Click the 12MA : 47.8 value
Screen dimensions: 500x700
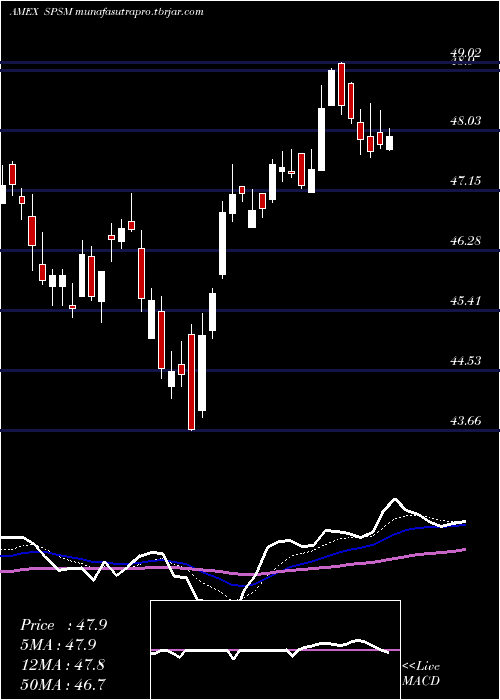pyautogui.click(x=62, y=664)
